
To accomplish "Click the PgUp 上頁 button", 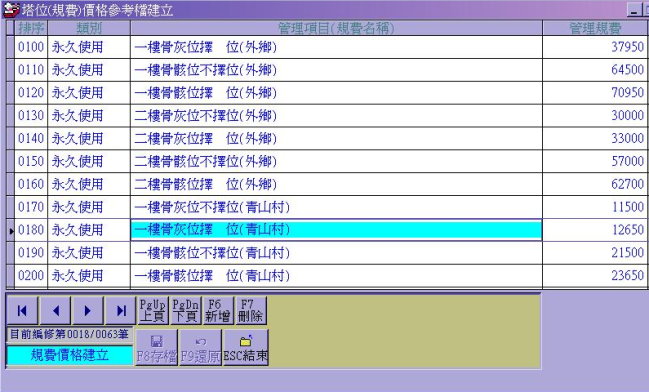I will pyautogui.click(x=153, y=310).
